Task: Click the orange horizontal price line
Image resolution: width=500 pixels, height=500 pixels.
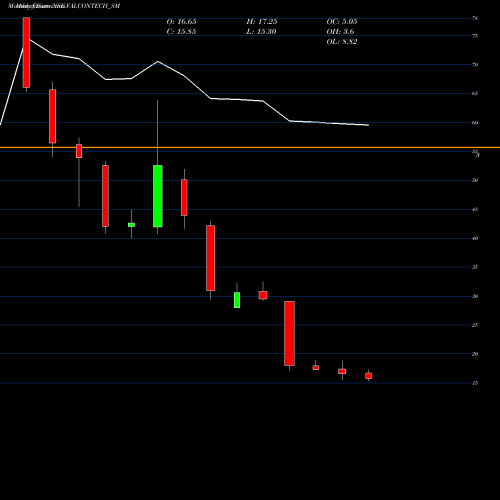Action: (250, 147)
